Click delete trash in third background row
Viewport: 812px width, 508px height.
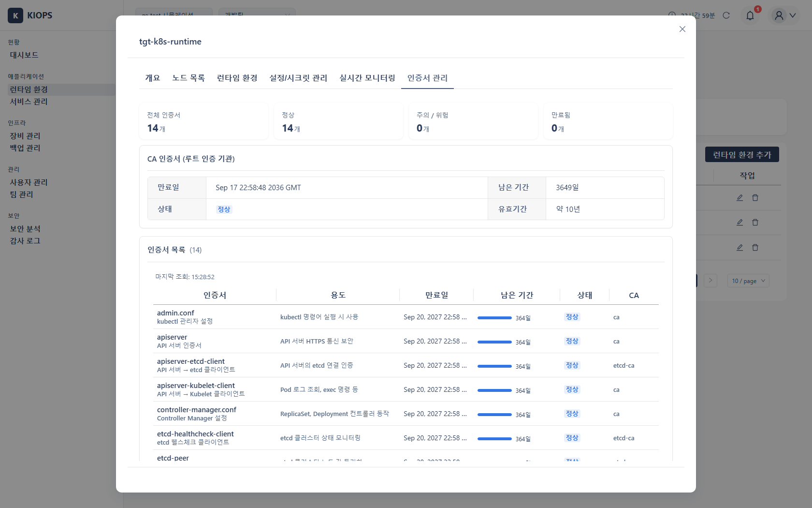pyautogui.click(x=755, y=247)
